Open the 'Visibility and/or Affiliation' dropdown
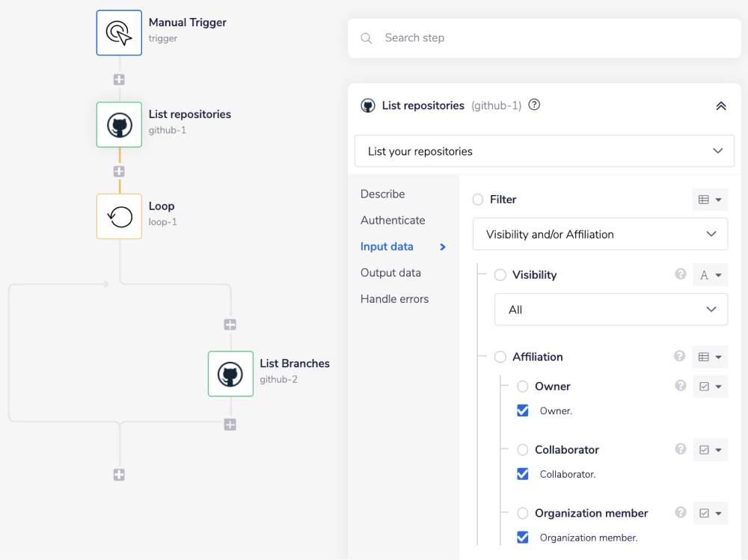 tap(600, 233)
